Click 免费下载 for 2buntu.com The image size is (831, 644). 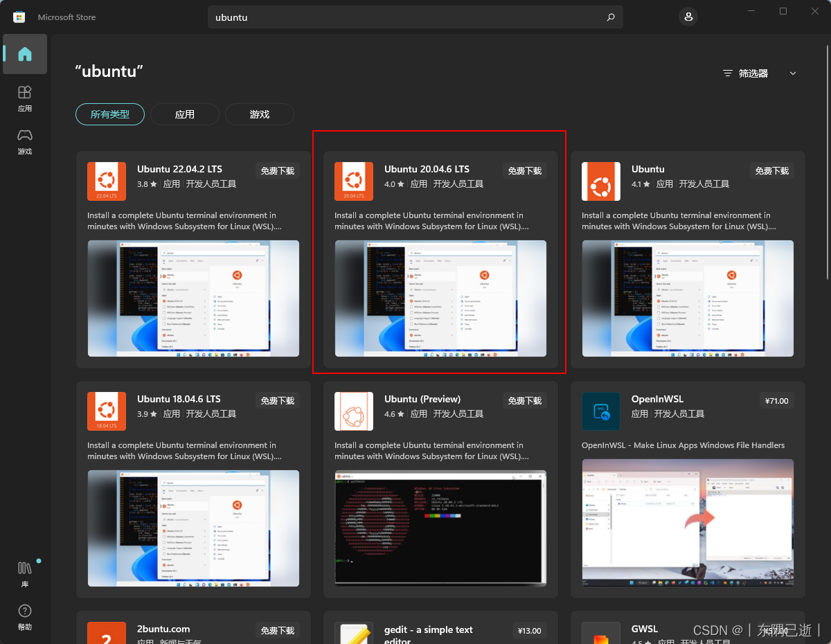click(278, 630)
